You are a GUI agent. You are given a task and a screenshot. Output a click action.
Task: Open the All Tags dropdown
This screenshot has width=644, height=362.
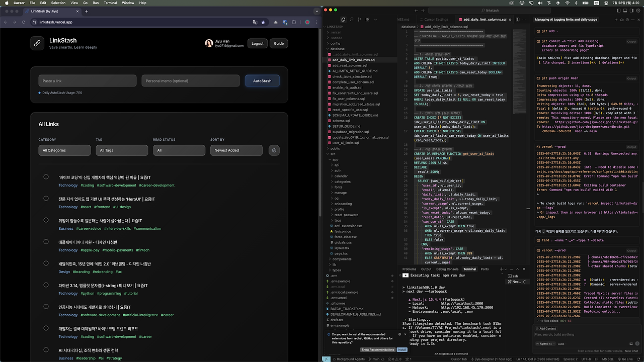coord(122,150)
